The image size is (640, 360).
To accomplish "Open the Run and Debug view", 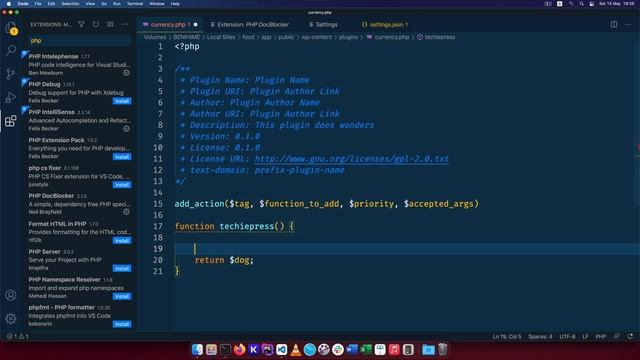I will [11, 97].
